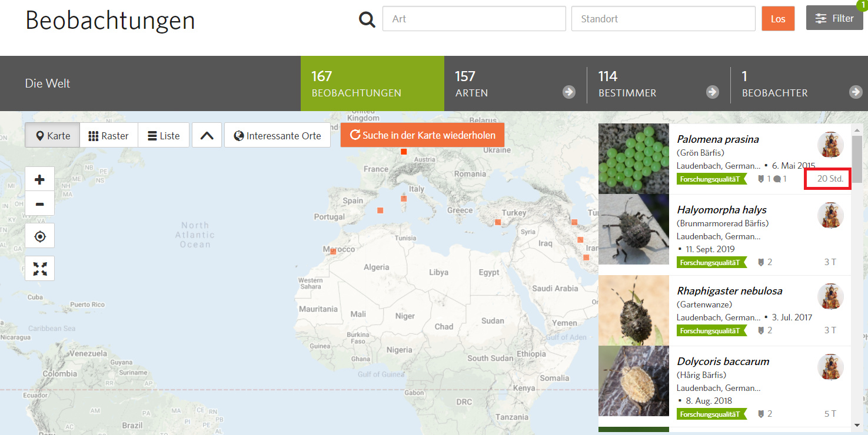Image resolution: width=868 pixels, height=435 pixels.
Task: Select the 157 Arten tab
Action: click(516, 83)
